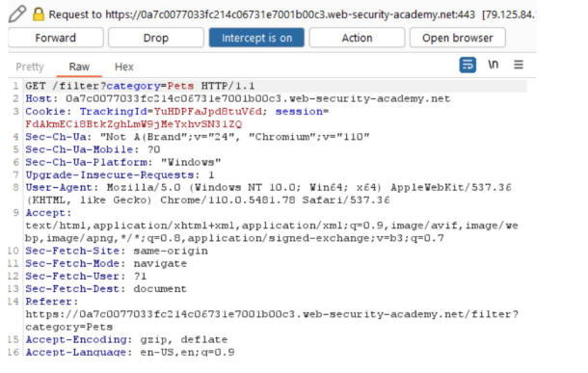Open the hamburger options menu
Screen dimensions: 588x373
(x=519, y=65)
